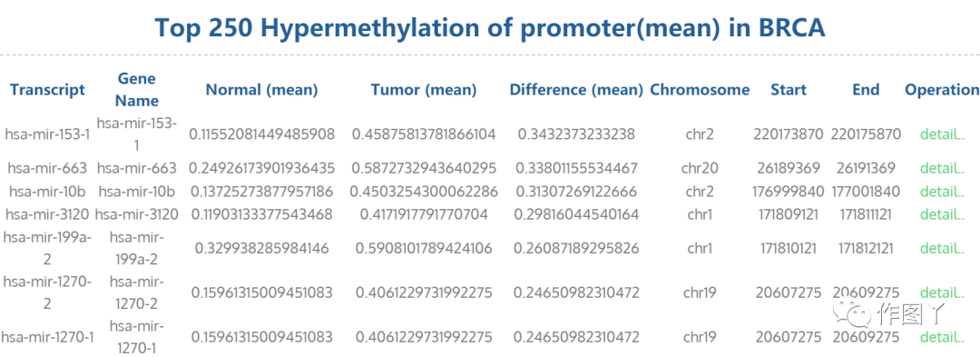Open detail link for hsa-mir-663
The height and width of the screenshot is (357, 980).
(x=942, y=168)
